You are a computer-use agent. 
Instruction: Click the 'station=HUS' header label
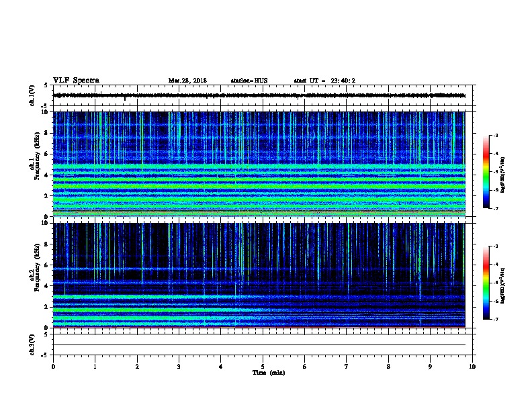pos(249,81)
